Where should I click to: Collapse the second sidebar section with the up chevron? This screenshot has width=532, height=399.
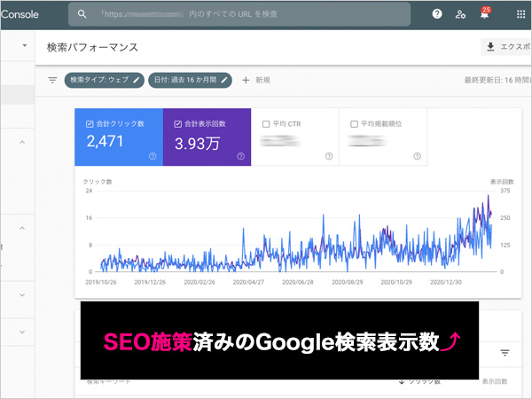22,228
